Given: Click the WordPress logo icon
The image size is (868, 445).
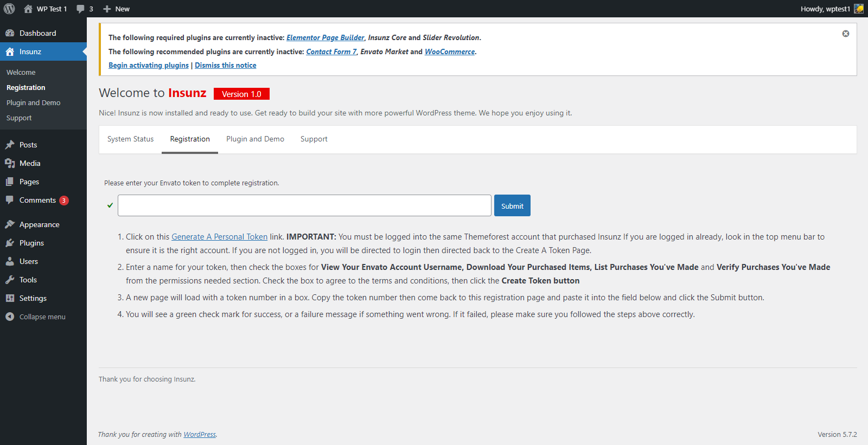Looking at the screenshot, I should pyautogui.click(x=9, y=9).
